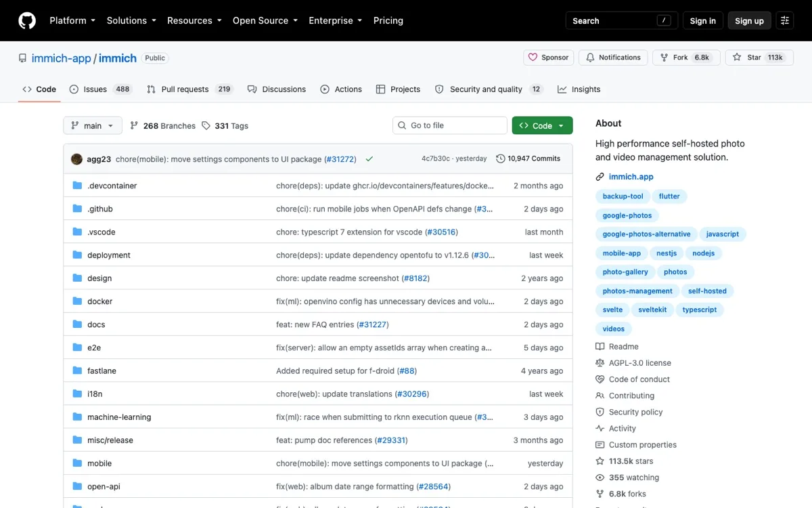Open the header appearance settings icon
This screenshot has height=508, width=812.
click(785, 20)
